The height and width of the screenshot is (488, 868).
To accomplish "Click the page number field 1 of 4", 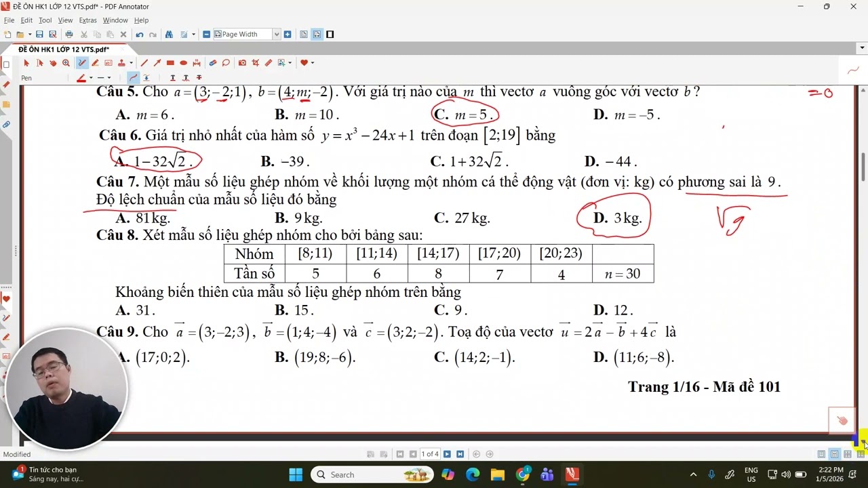I will click(430, 454).
